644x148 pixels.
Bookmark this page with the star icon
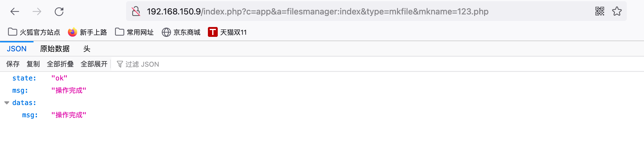pos(617,12)
